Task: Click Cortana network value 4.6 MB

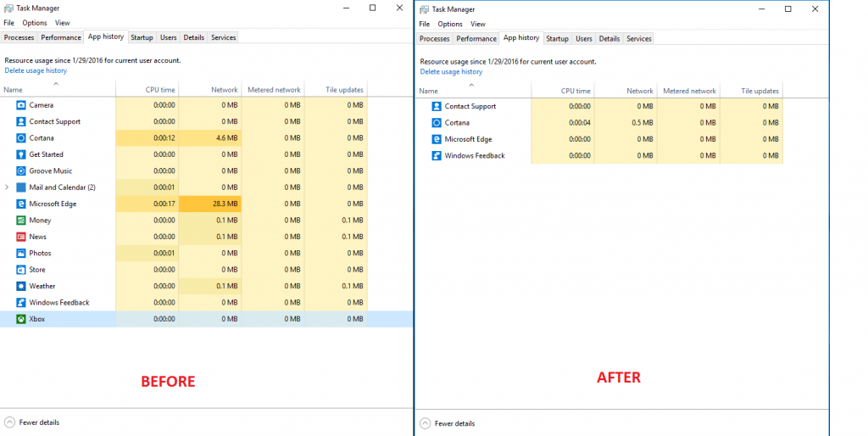Action: [x=226, y=138]
